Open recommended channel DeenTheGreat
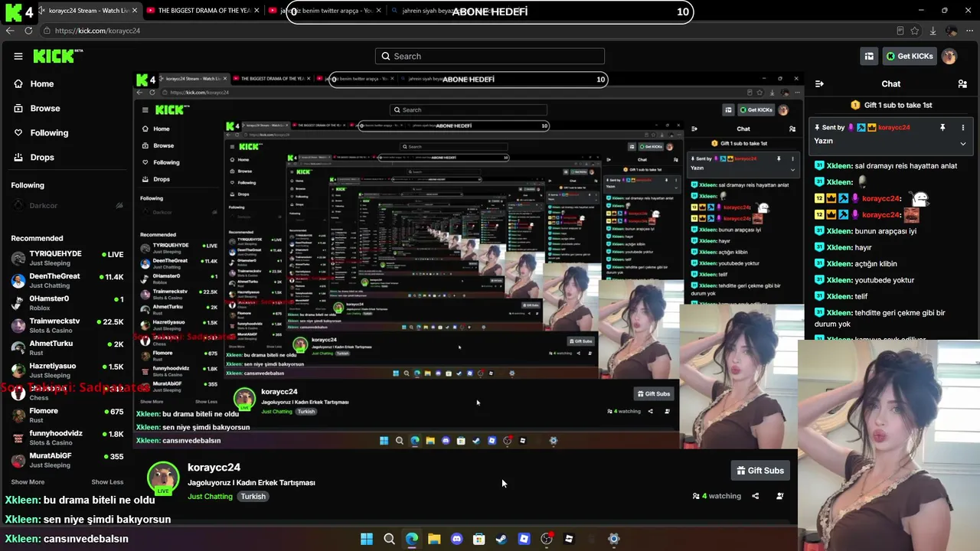This screenshot has height=551, width=980. point(67,281)
